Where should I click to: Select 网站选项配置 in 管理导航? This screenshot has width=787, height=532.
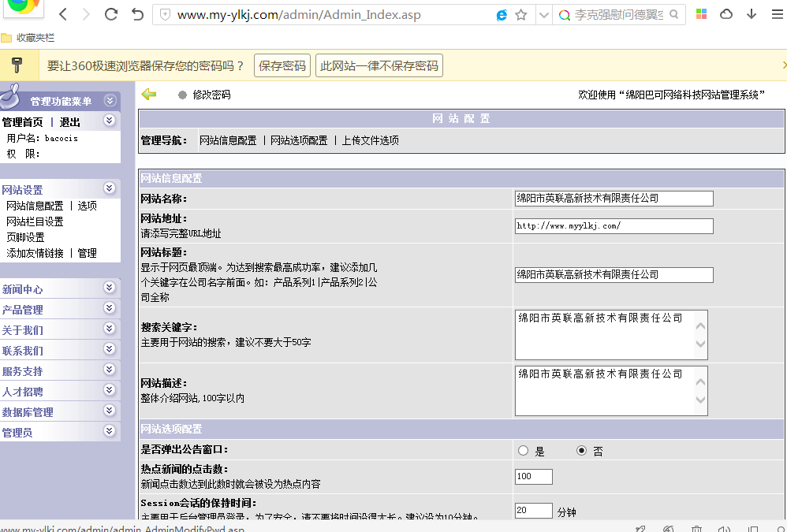[299, 140]
